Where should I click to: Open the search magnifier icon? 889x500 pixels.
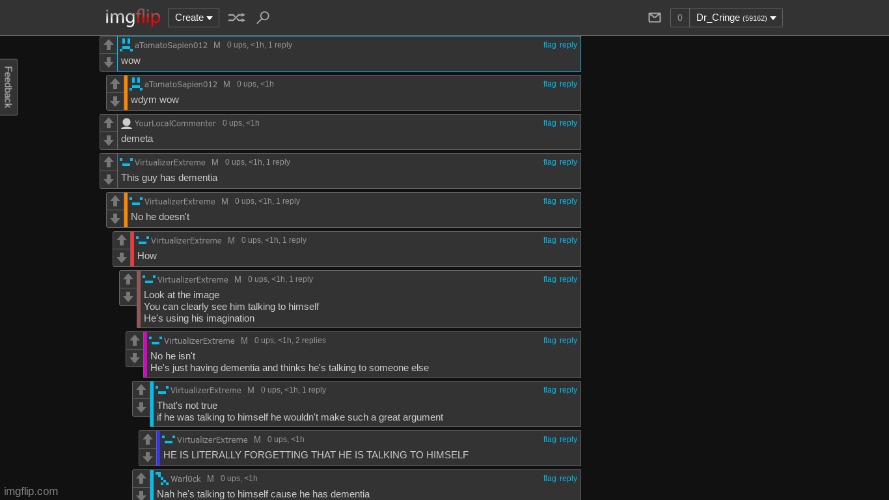pyautogui.click(x=263, y=18)
